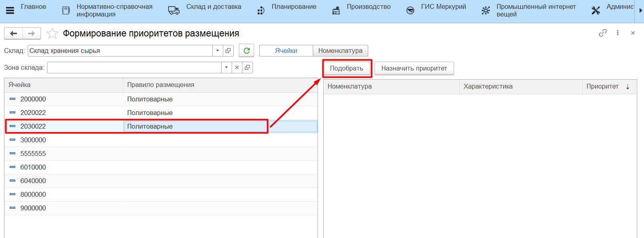Select cell row 6010000
Viewport: 644px width, 238px height.
point(33,167)
